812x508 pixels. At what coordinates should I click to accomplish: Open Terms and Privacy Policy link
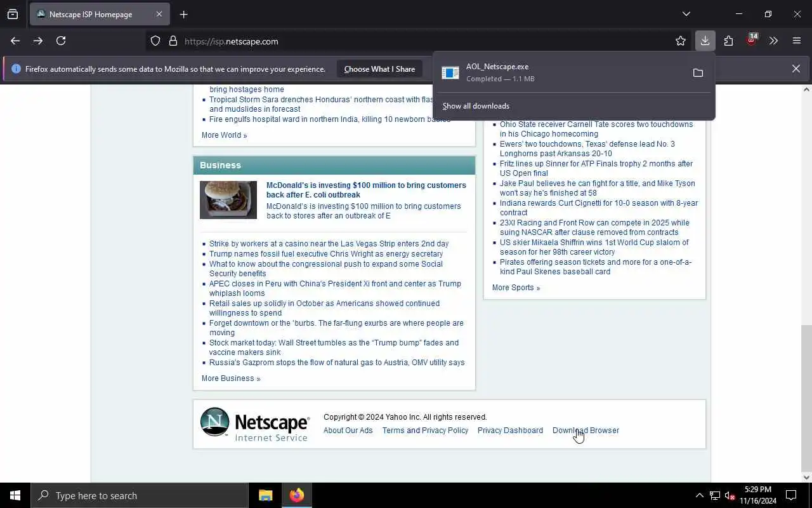pos(425,431)
